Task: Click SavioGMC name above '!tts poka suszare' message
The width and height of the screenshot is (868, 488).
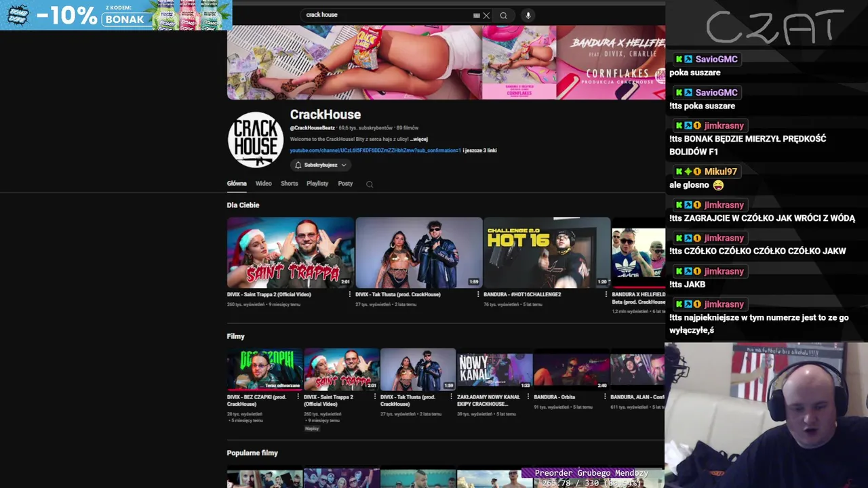Action: tap(716, 92)
